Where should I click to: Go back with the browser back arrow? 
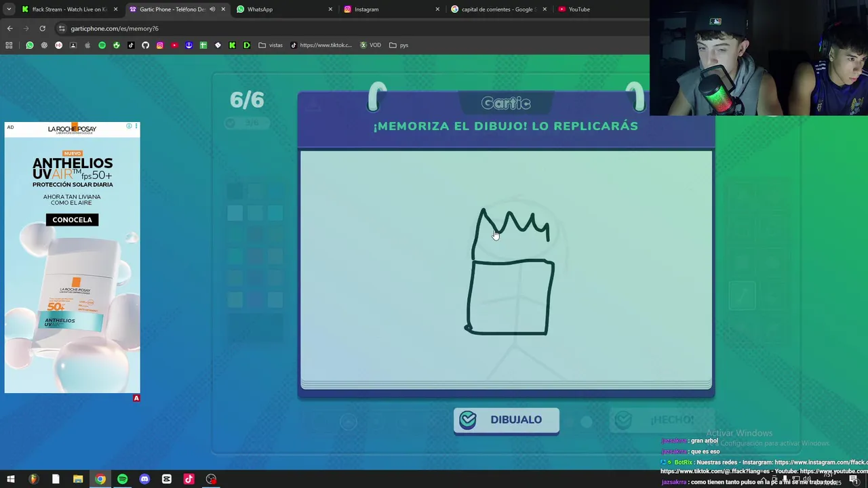(x=9, y=28)
